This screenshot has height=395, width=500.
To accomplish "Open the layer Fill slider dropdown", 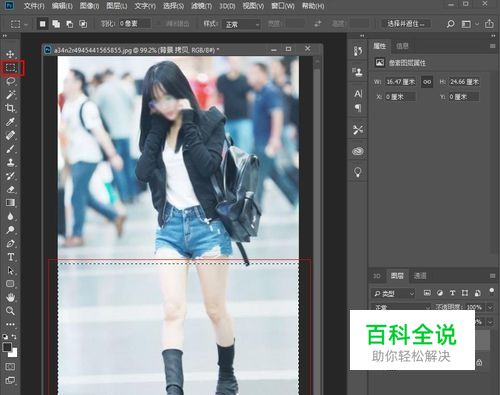I will 490,322.
